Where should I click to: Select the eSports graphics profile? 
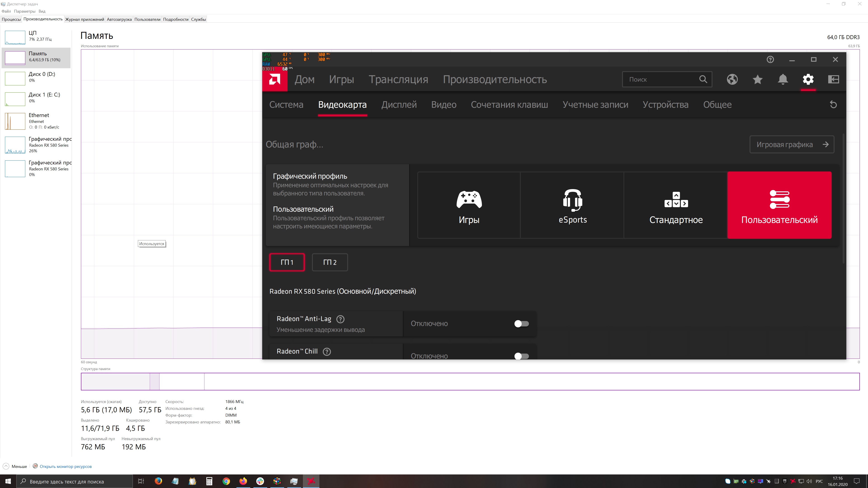coord(572,205)
